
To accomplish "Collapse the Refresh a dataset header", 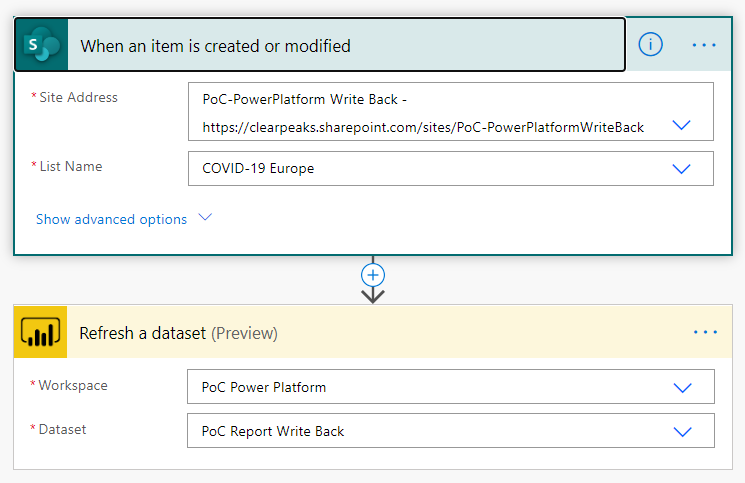I will (x=372, y=332).
